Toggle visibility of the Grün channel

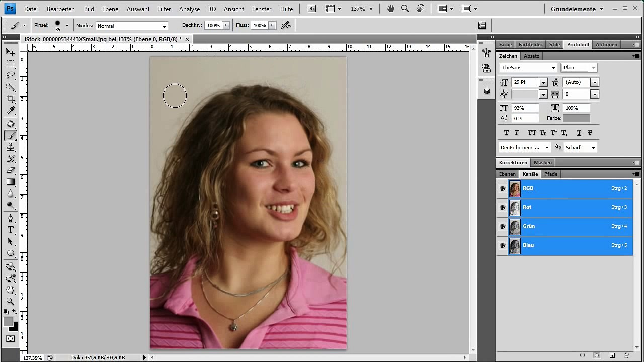(502, 226)
